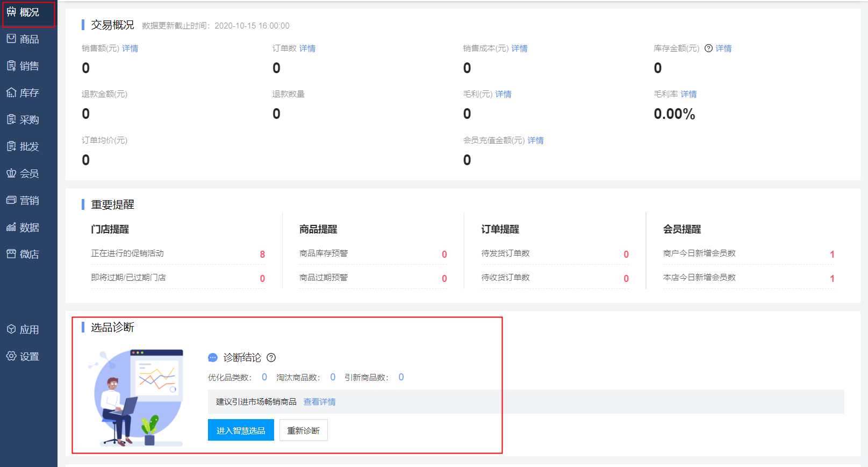Open the 微店 shop icon in sidebar

point(11,254)
